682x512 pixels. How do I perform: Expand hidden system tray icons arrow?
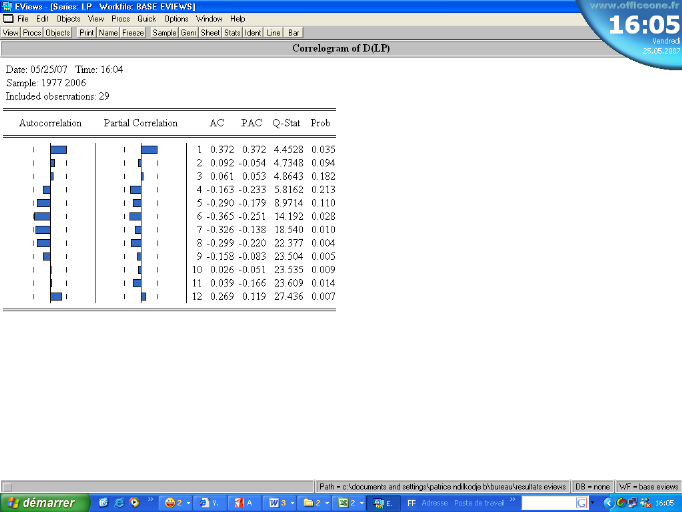608,503
